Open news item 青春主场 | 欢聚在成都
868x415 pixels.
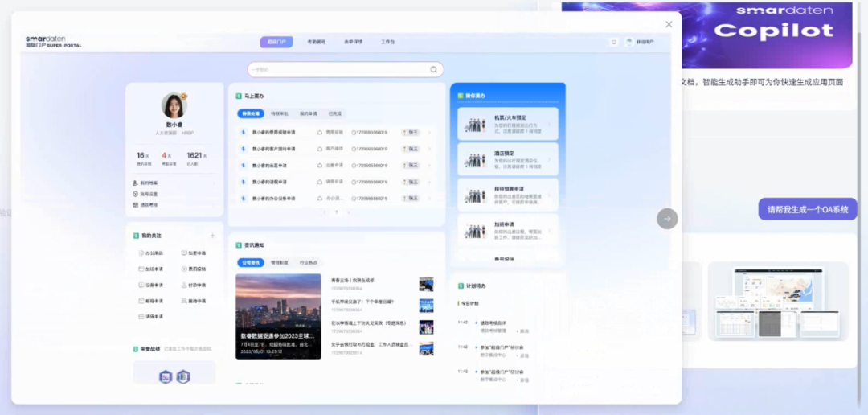(x=353, y=281)
